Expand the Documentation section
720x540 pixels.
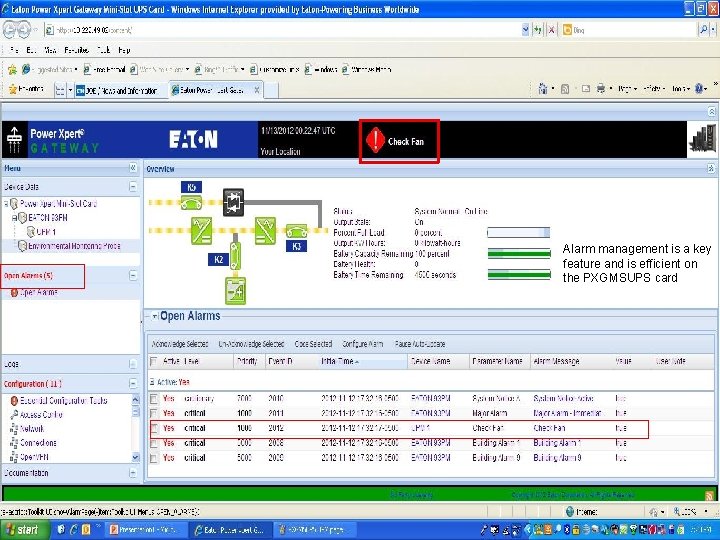pos(133,473)
